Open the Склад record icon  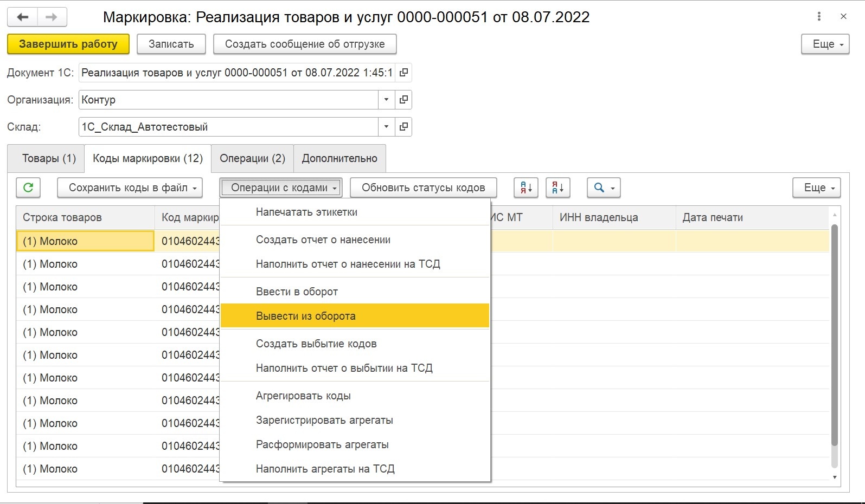point(403,127)
